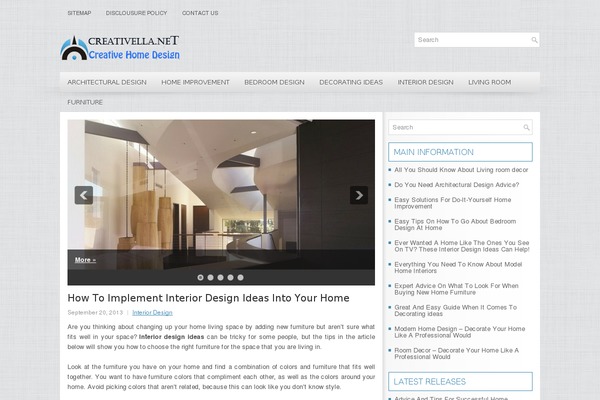Select the fifth slider dot
The image size is (600, 400).
point(240,278)
